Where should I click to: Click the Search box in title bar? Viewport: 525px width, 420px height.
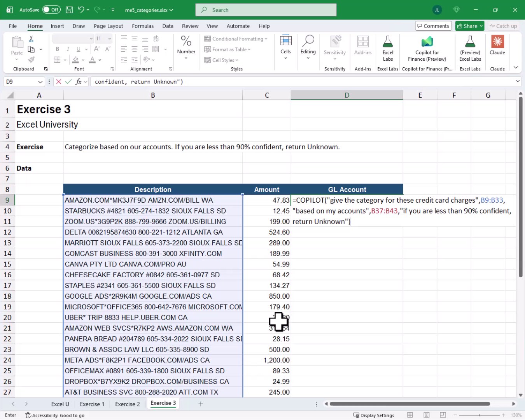266,10
